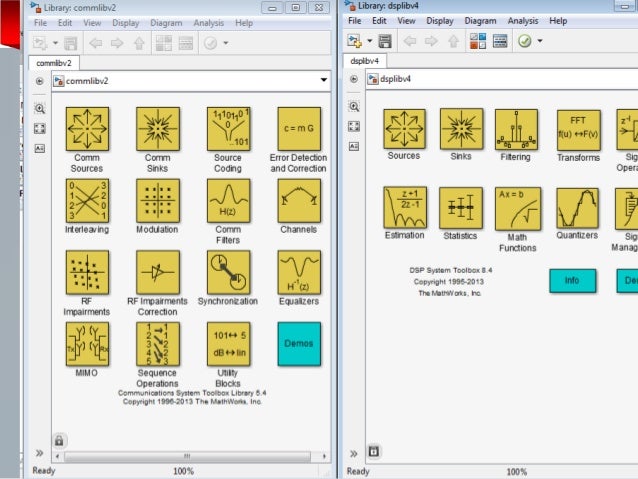Viewport: 638px width, 479px height.
Task: Open the Quantizers block
Action: tap(577, 208)
